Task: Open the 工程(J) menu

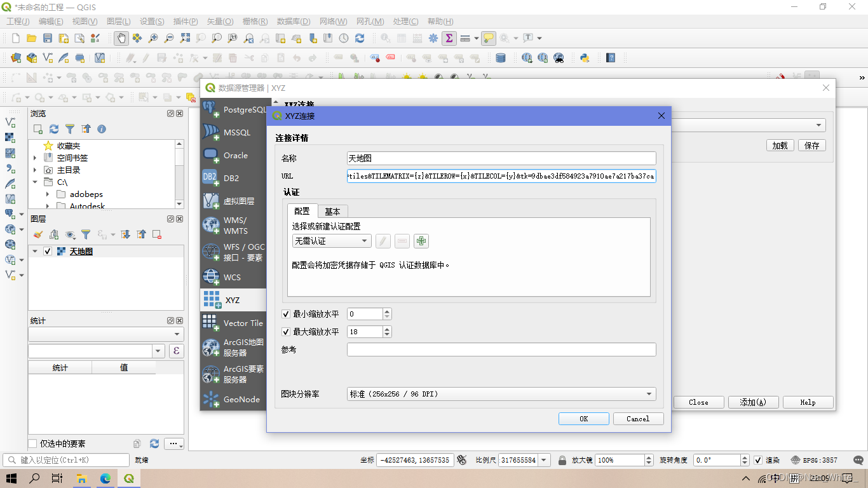Action: tap(18, 22)
